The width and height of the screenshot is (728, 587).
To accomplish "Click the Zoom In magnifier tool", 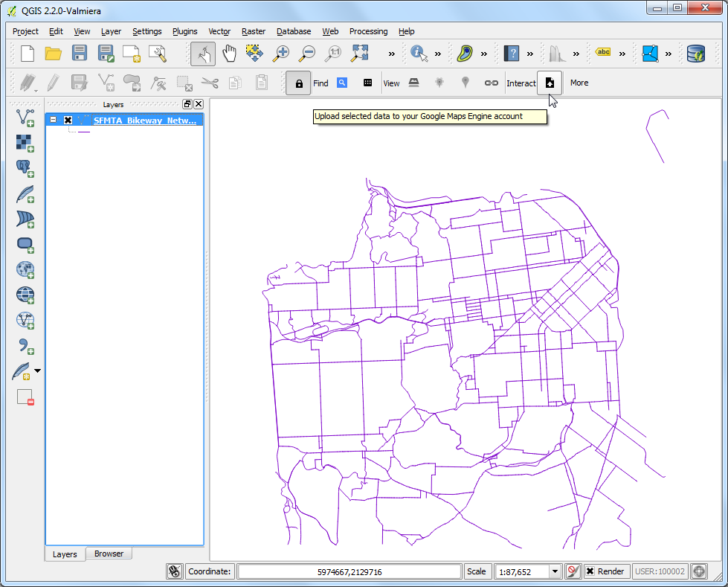I will 281,54.
